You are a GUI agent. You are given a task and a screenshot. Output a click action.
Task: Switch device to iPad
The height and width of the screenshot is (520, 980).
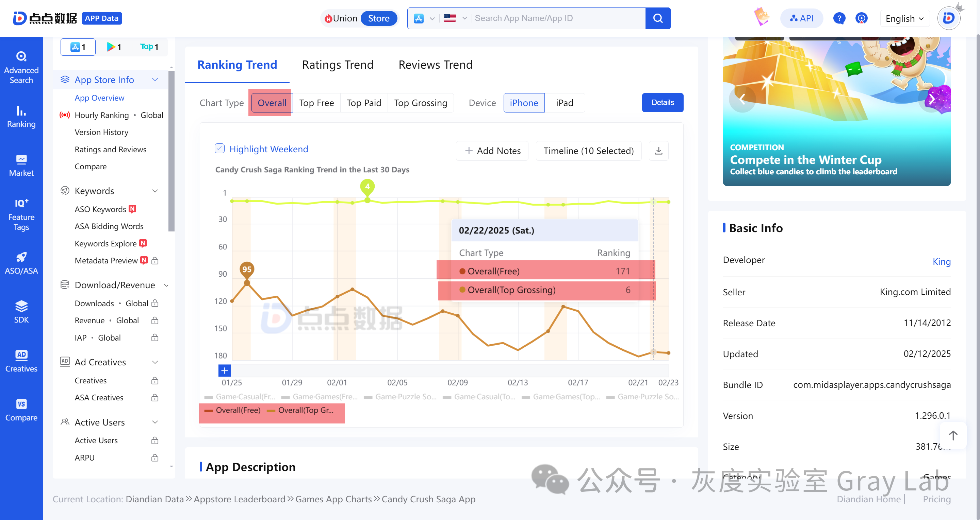click(564, 103)
